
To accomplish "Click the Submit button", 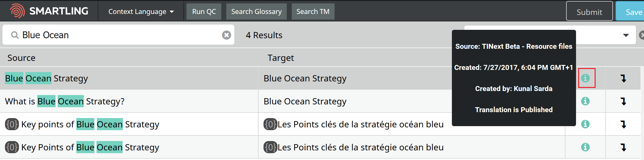I will tap(589, 11).
